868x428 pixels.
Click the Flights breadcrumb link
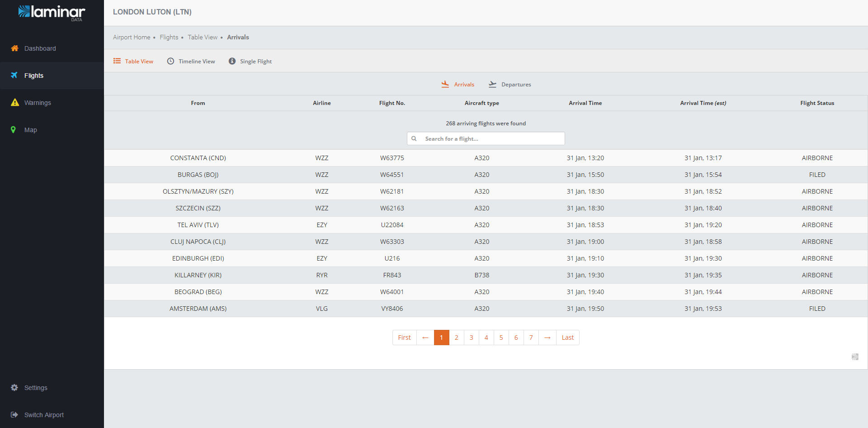click(x=169, y=37)
